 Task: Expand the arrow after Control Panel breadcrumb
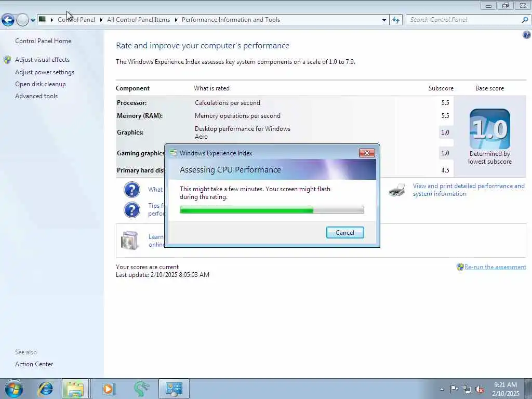[x=101, y=20]
